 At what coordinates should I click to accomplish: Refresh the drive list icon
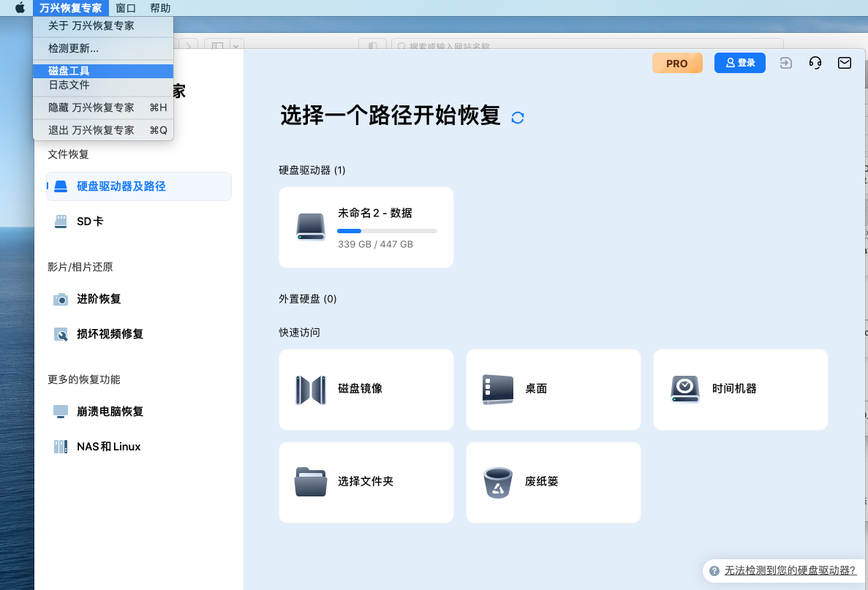pyautogui.click(x=518, y=117)
